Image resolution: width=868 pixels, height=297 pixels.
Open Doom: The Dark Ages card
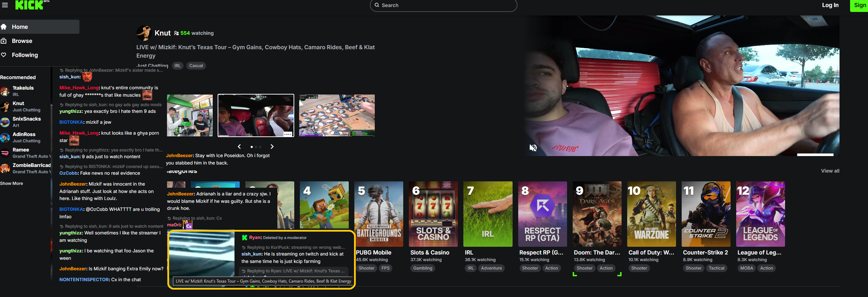pos(597,214)
